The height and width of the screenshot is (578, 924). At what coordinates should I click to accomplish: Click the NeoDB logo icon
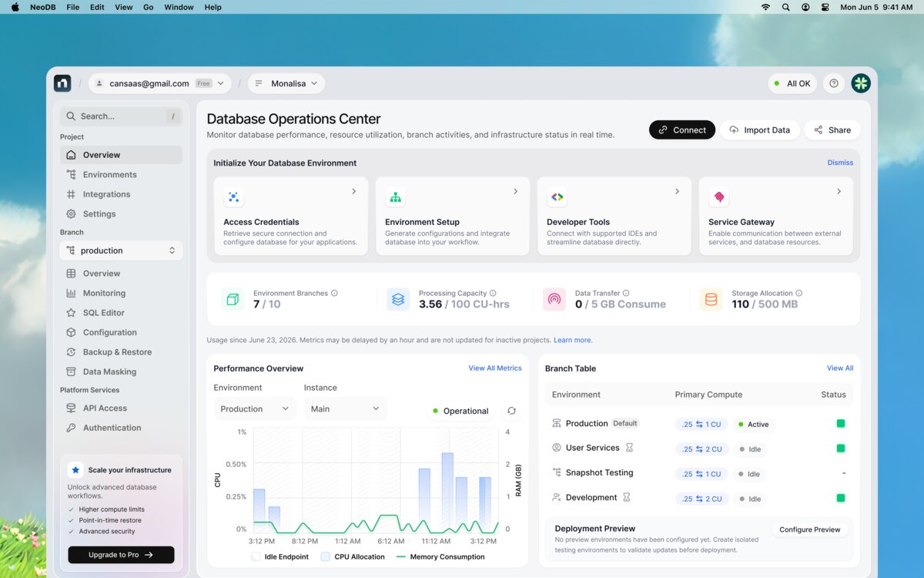(x=62, y=83)
